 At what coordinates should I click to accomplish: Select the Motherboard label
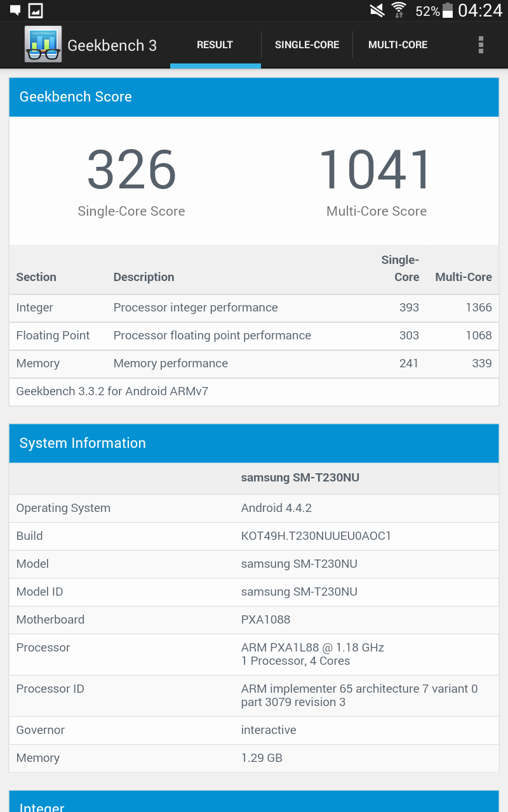tap(50, 620)
